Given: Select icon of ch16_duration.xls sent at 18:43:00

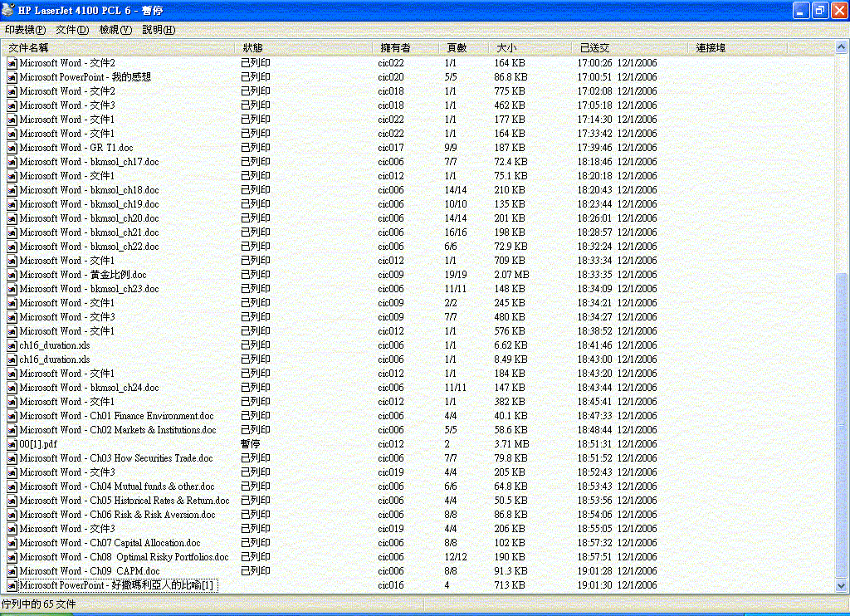Looking at the screenshot, I should click(x=12, y=359).
